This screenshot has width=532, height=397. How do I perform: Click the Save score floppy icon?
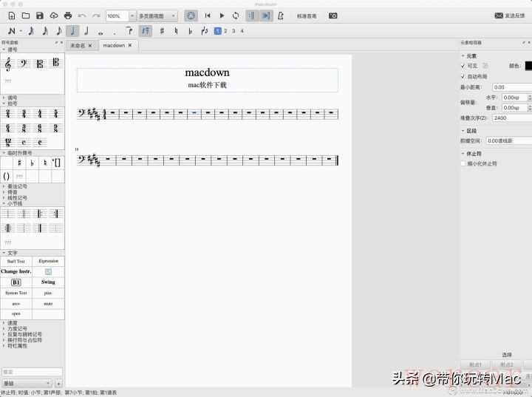[x=40, y=16]
